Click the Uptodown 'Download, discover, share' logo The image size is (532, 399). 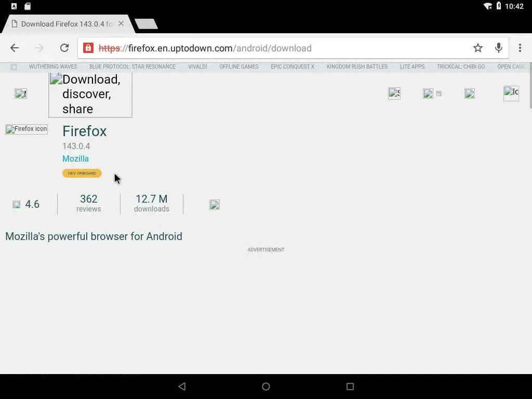tap(90, 95)
